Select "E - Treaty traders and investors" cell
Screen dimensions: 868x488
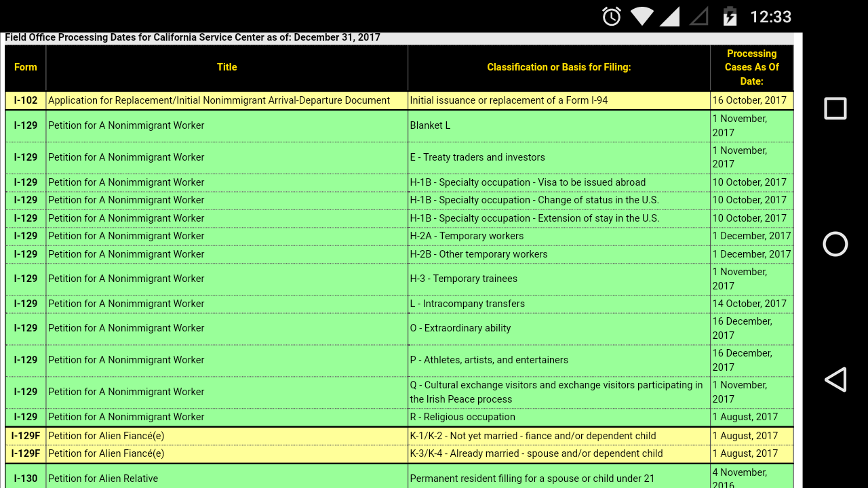point(559,157)
